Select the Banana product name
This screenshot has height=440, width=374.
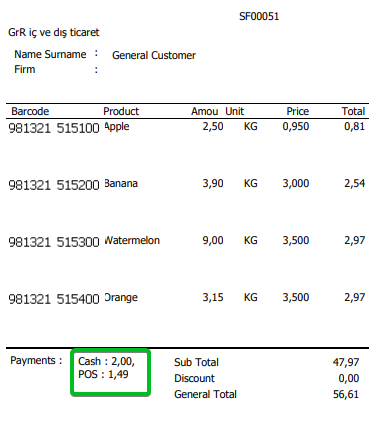tap(121, 183)
